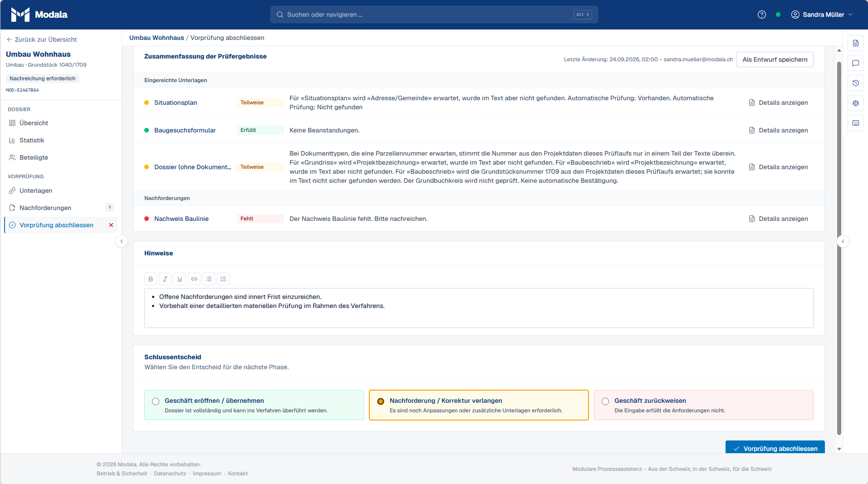This screenshot has width=868, height=484.
Task: Go back via 'Zurück zur Übersicht'
Action: (x=41, y=39)
